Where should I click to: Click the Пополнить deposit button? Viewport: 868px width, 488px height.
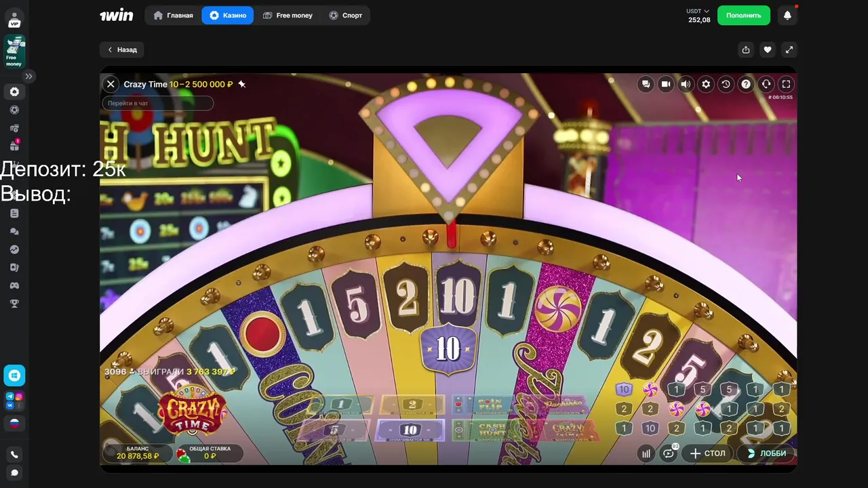coord(744,15)
